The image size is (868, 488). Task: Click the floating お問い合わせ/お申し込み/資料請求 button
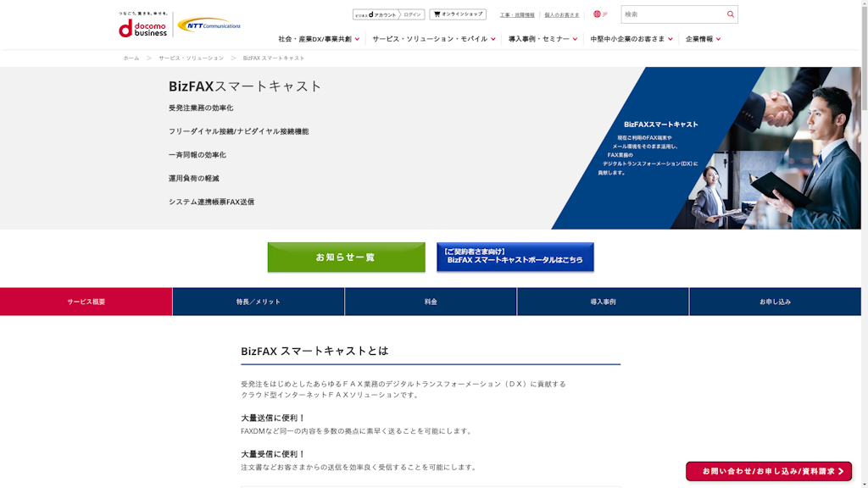tap(768, 471)
